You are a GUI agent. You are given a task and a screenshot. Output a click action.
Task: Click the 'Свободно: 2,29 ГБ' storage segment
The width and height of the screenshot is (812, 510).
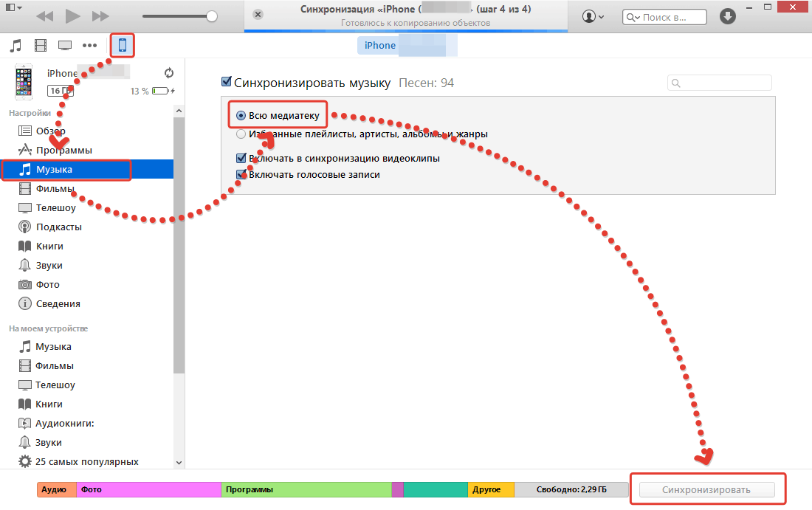pyautogui.click(x=571, y=489)
